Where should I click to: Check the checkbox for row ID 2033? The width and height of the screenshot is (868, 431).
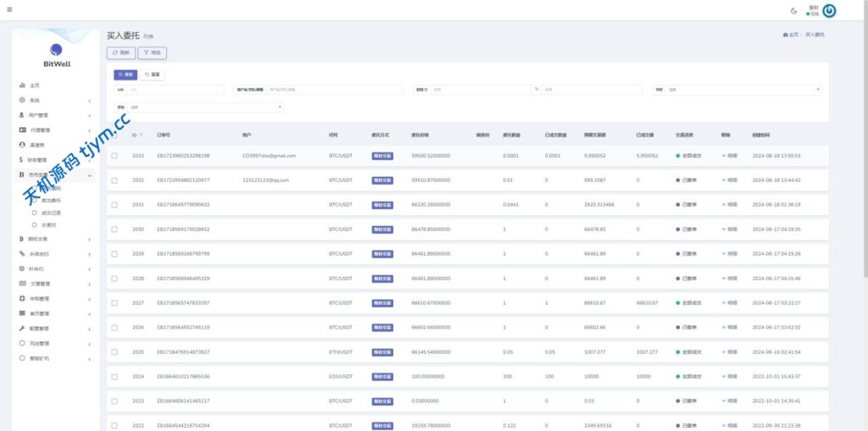114,156
